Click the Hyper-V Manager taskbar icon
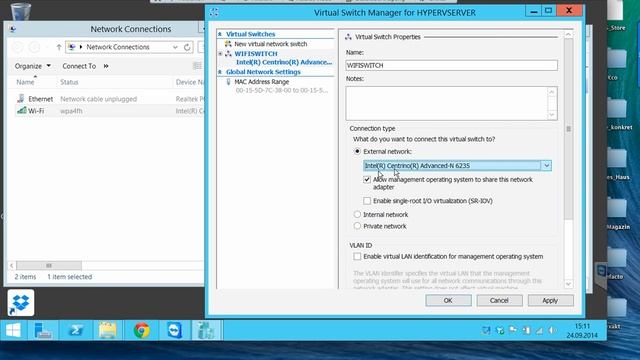The height and width of the screenshot is (360, 640). pyautogui.click(x=207, y=330)
